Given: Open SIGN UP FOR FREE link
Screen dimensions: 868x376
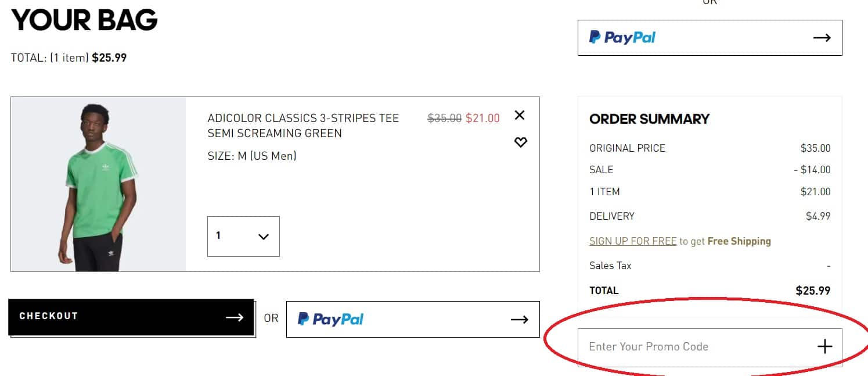Looking at the screenshot, I should coord(632,241).
